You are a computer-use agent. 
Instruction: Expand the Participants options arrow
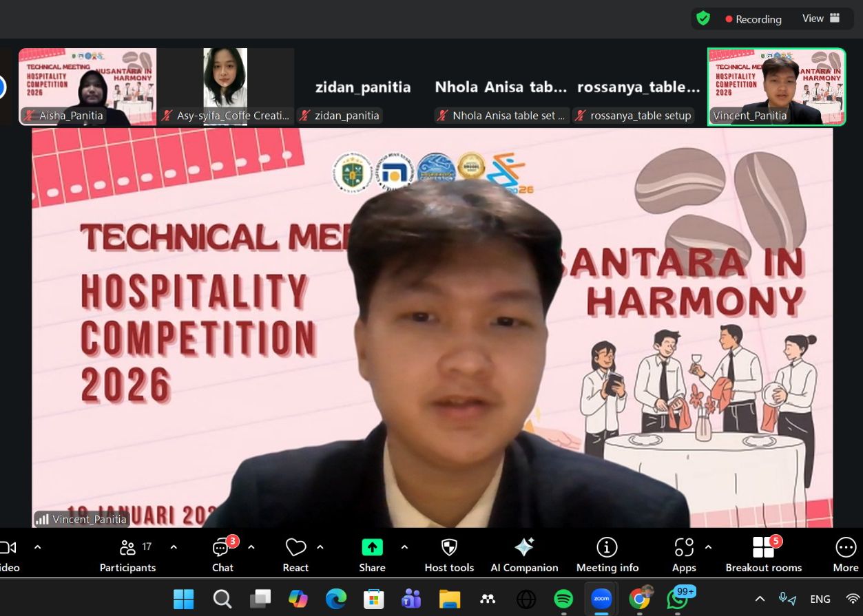click(174, 547)
